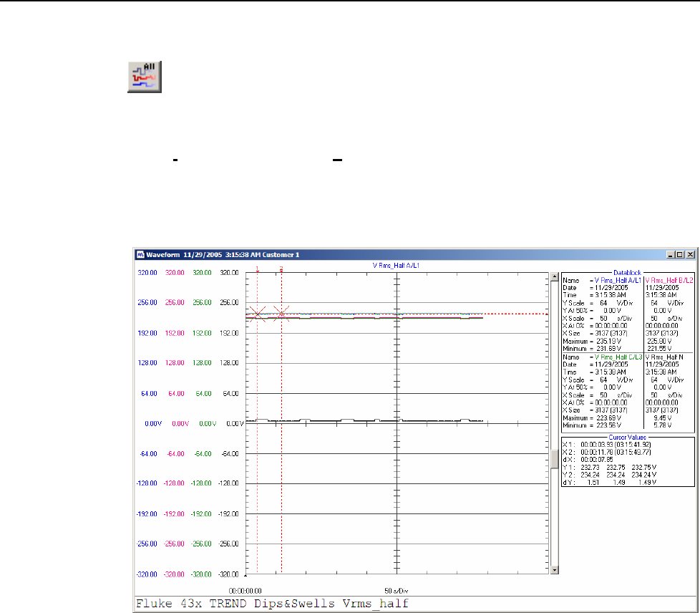This screenshot has height=613, width=700.
Task: Click the red X crosshair on cursor 2
Action: pos(281,314)
